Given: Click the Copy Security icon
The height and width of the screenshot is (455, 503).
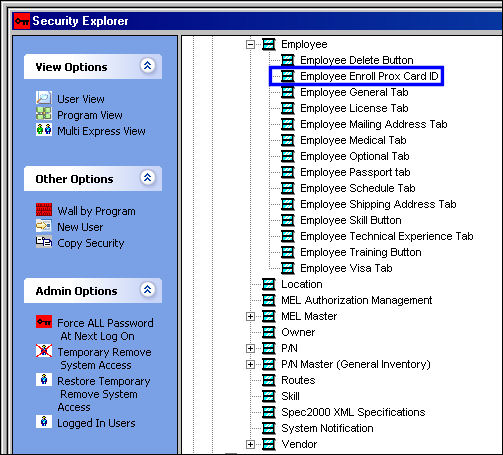Looking at the screenshot, I should pos(44,242).
